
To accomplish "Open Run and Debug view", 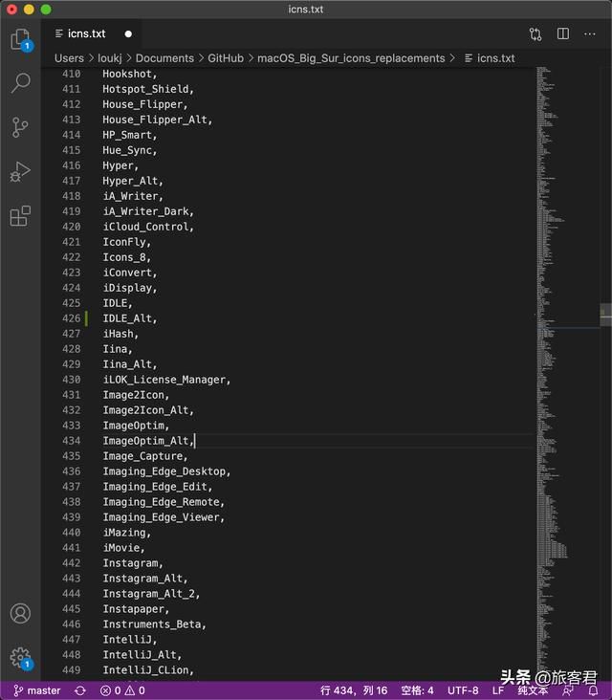I will point(20,172).
